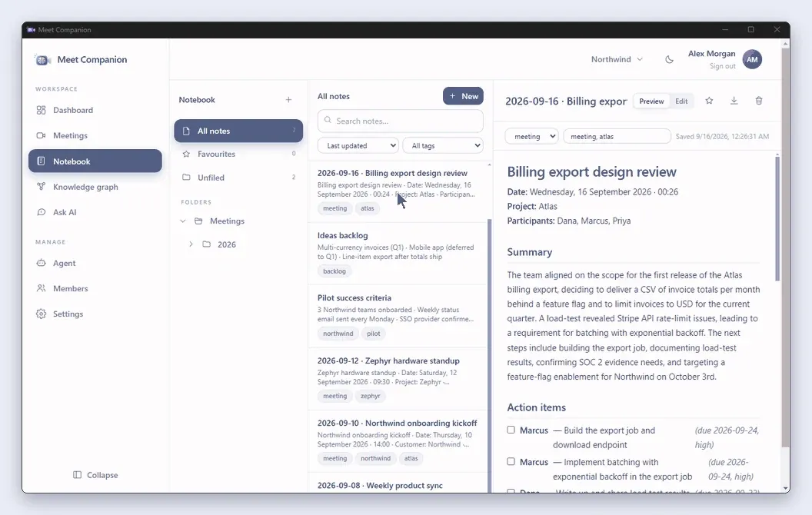Screen dimensions: 812x515
Task: Click the notes list scrollbar
Action: coord(489,357)
